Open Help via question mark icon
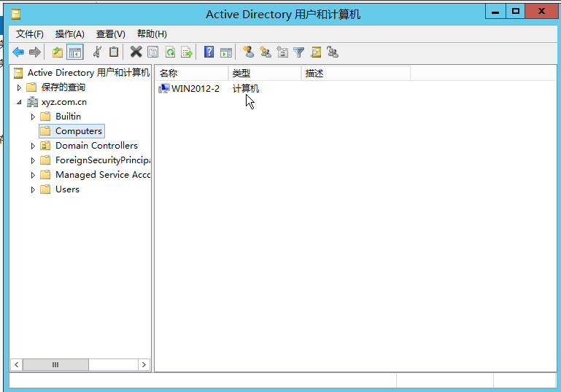The width and height of the screenshot is (561, 392). 209,52
